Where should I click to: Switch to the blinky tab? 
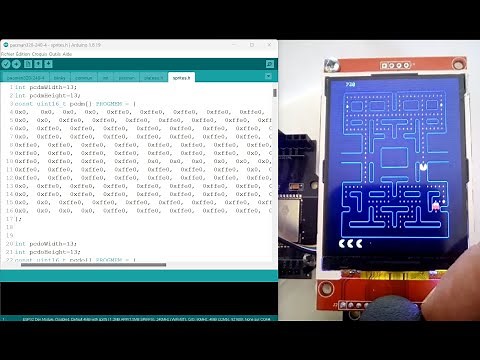coord(60,78)
